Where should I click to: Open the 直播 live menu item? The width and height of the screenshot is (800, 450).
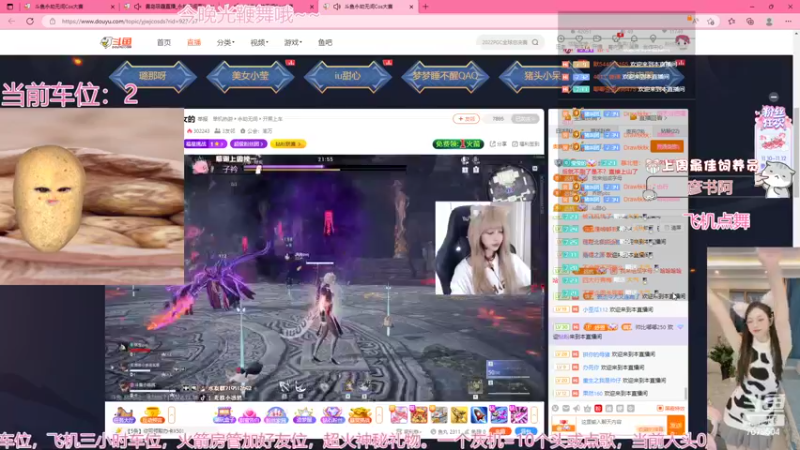tap(194, 42)
